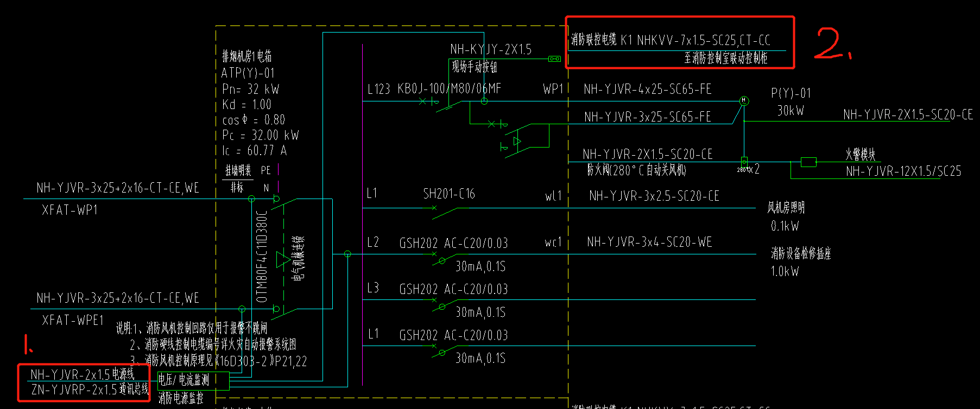Click the manual push-button symbol near NH-KYJY cable

(554, 59)
